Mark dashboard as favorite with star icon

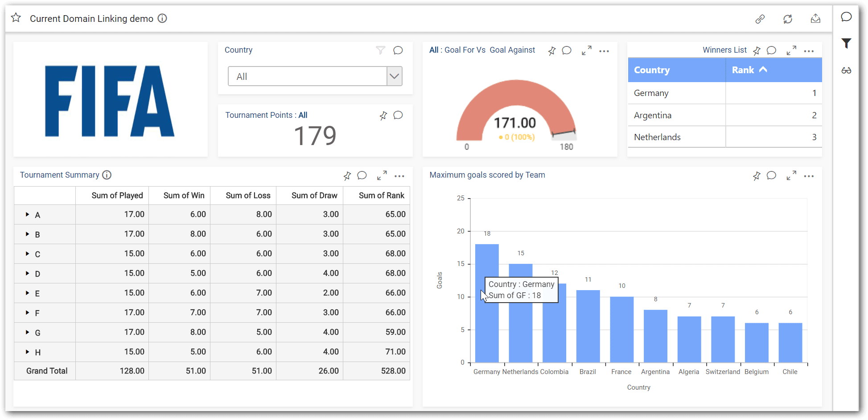pyautogui.click(x=16, y=18)
